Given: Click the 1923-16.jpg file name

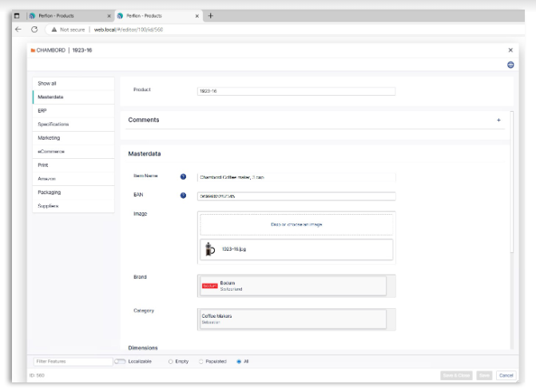Looking at the screenshot, I should click(234, 249).
